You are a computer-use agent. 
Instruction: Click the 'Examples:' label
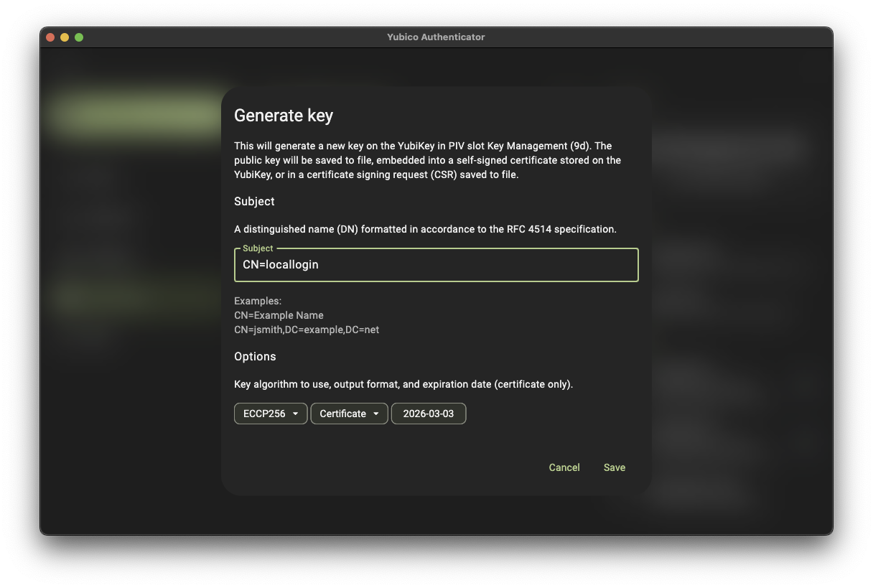click(258, 301)
